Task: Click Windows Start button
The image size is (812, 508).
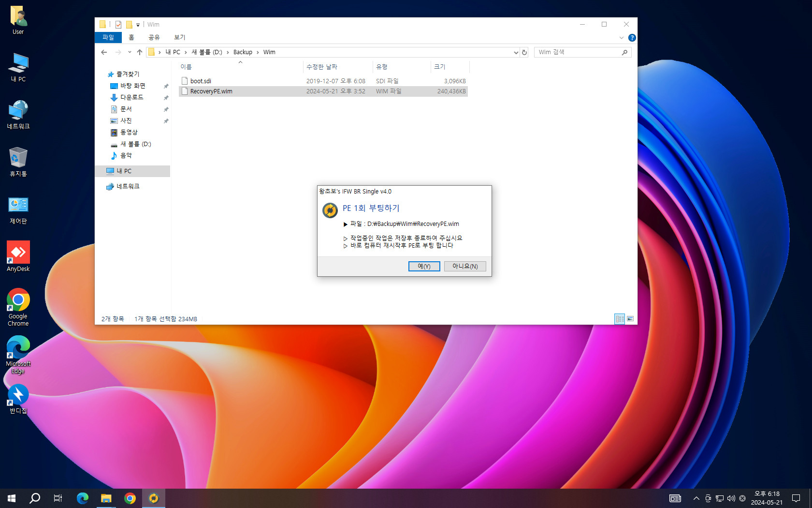Action: (x=12, y=498)
